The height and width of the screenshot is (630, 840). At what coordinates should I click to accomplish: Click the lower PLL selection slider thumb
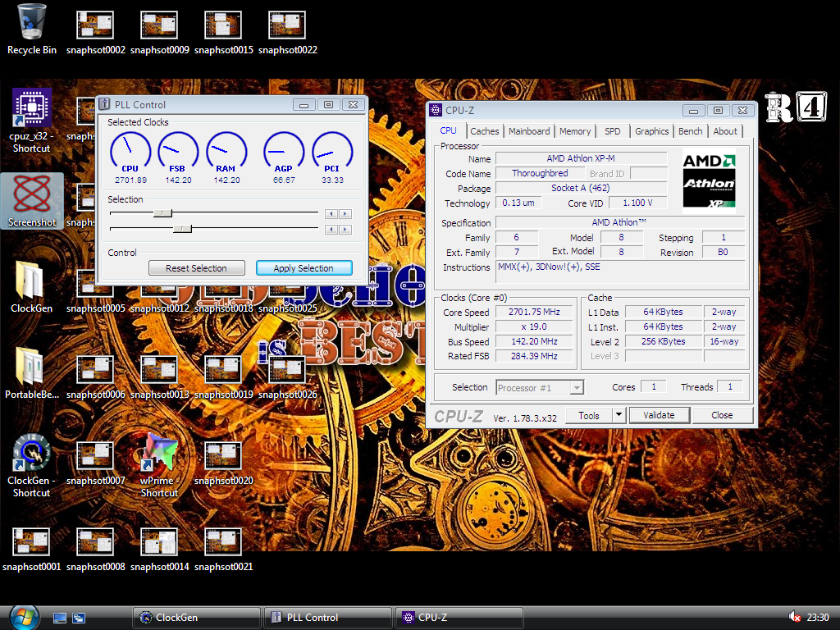point(183,229)
